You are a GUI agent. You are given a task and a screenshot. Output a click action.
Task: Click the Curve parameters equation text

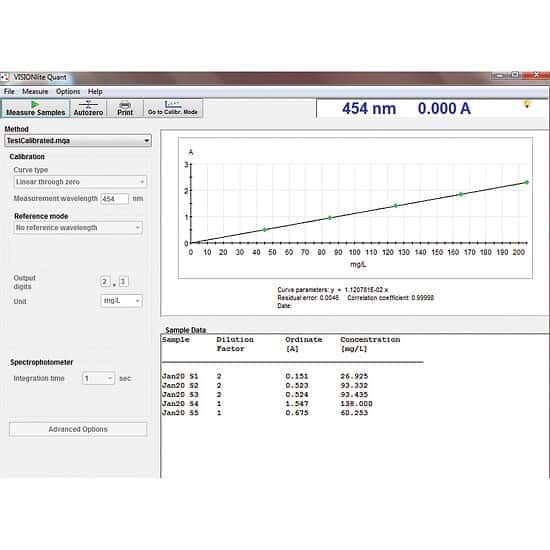(x=333, y=290)
